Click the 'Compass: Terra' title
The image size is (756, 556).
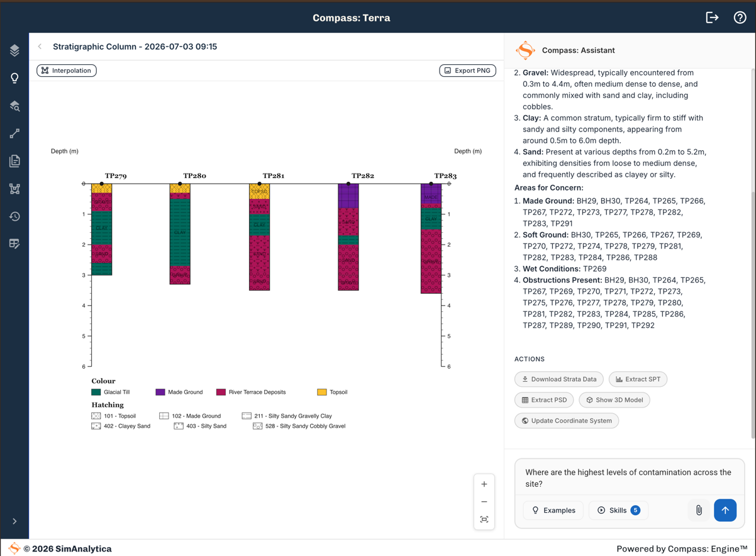coord(352,18)
